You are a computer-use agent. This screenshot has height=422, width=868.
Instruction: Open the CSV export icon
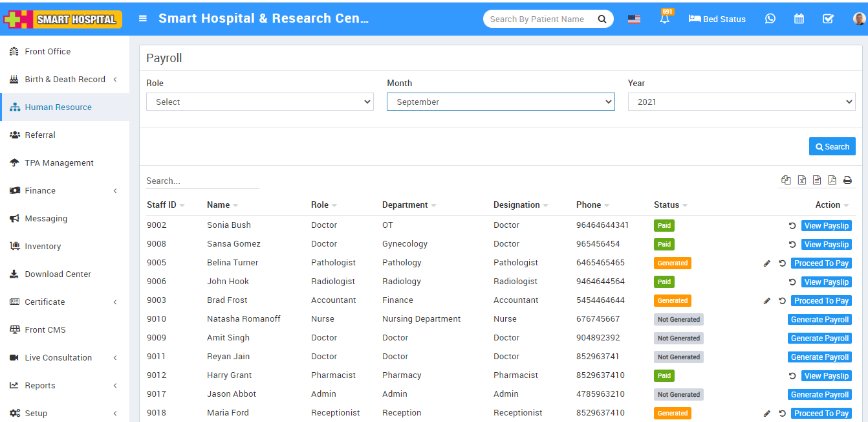(x=816, y=180)
